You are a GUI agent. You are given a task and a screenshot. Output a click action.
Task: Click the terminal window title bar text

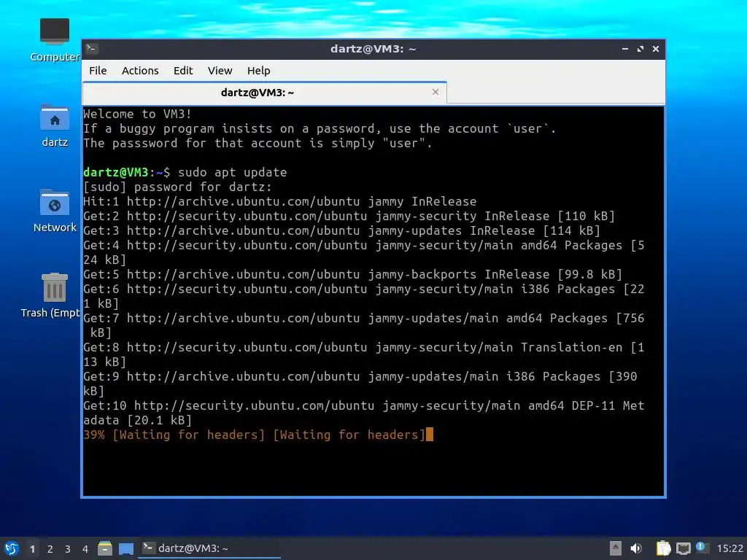click(373, 49)
